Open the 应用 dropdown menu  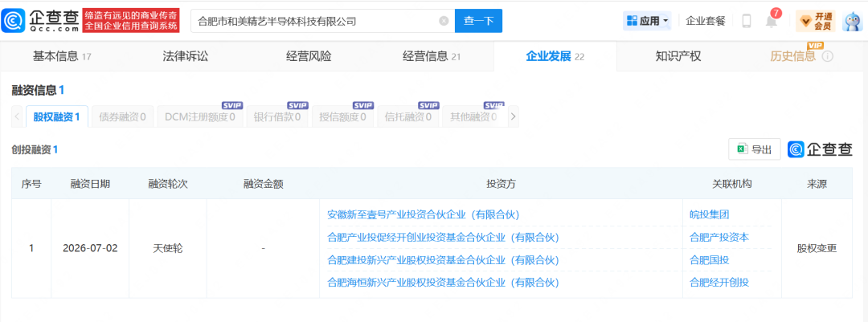tap(647, 21)
